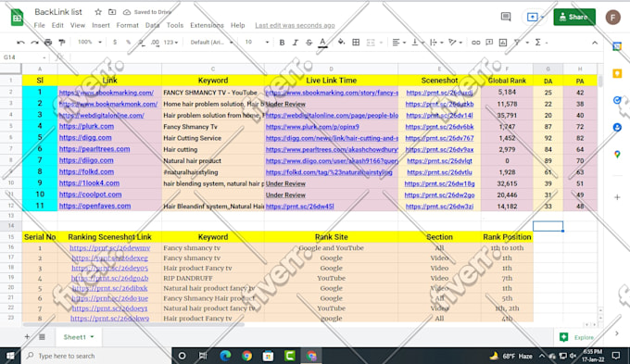Toggle italic formatting
This screenshot has width=630, height=364.
296,43
